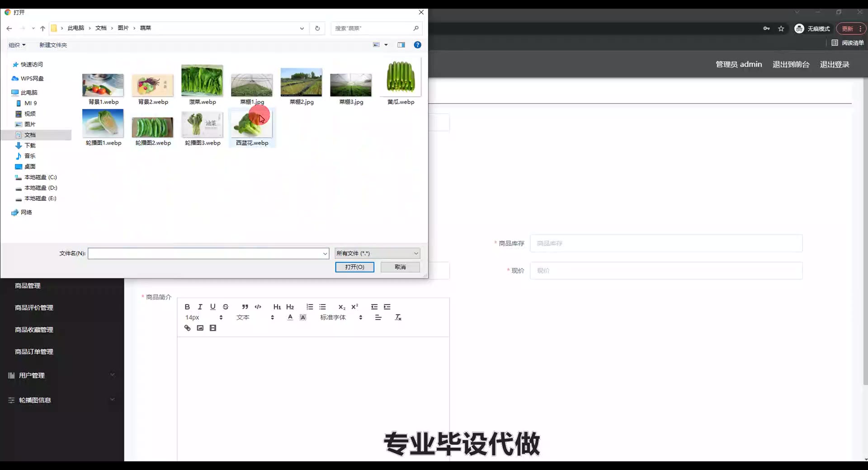This screenshot has height=470, width=868.
Task: Insert a video in the editor
Action: coord(213,328)
